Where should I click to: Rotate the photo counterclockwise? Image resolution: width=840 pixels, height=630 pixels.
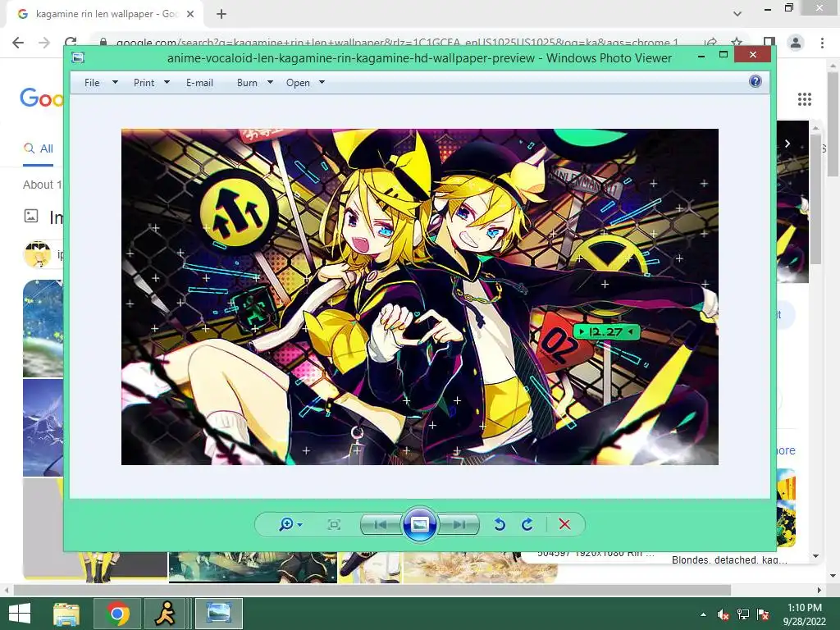[x=500, y=524]
